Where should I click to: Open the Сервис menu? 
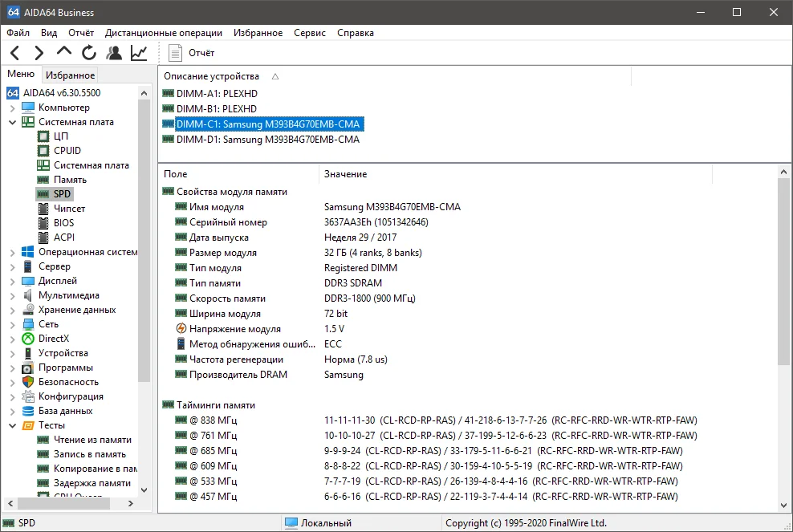pos(310,33)
